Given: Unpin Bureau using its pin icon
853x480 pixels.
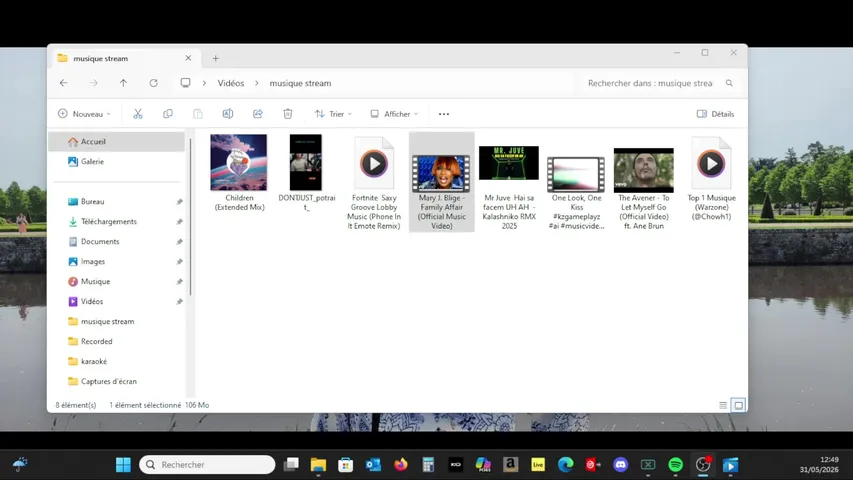Looking at the screenshot, I should [x=179, y=202].
